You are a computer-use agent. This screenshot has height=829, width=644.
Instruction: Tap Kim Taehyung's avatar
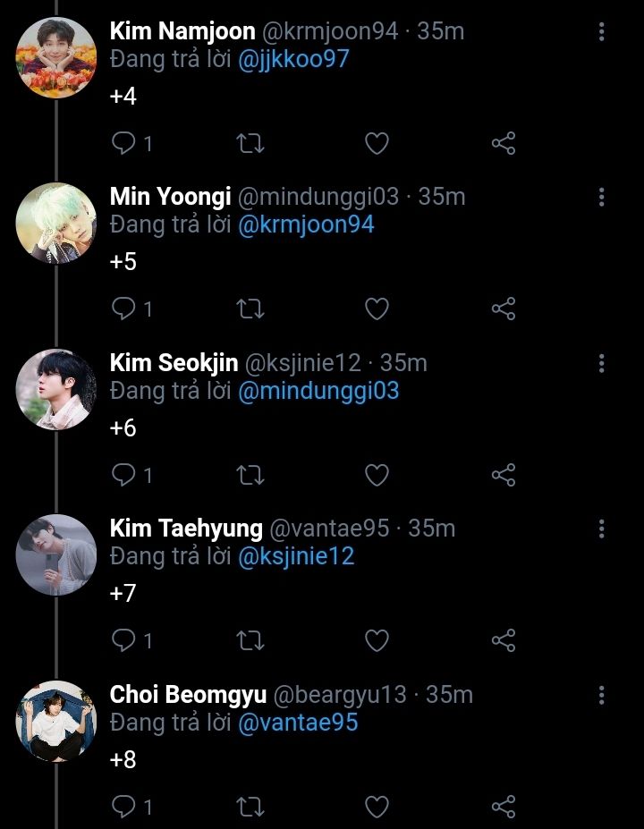click(x=56, y=554)
